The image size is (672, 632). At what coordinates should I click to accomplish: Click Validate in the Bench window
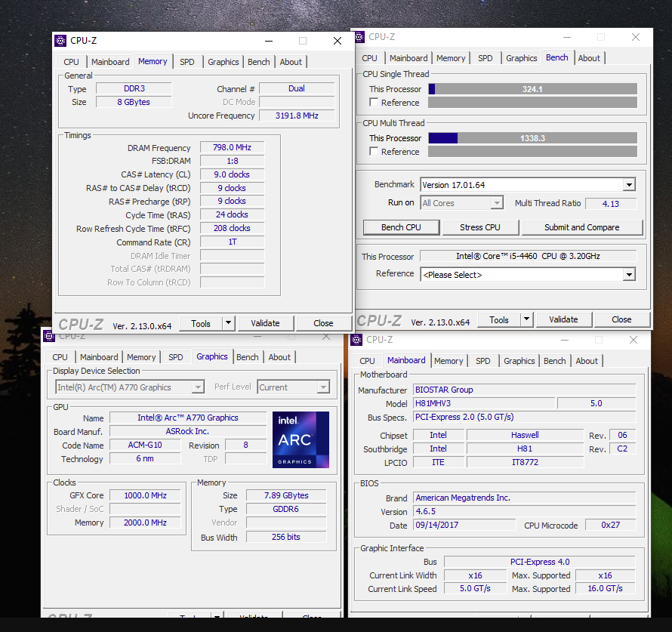pos(563,319)
